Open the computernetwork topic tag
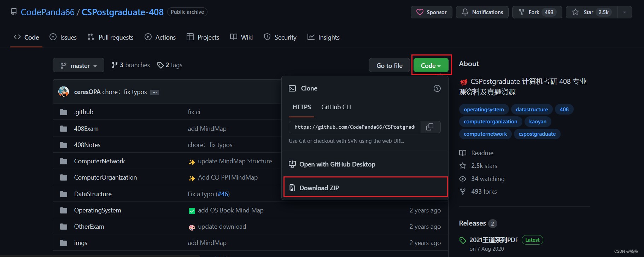Image resolution: width=644 pixels, height=257 pixels. click(x=485, y=134)
